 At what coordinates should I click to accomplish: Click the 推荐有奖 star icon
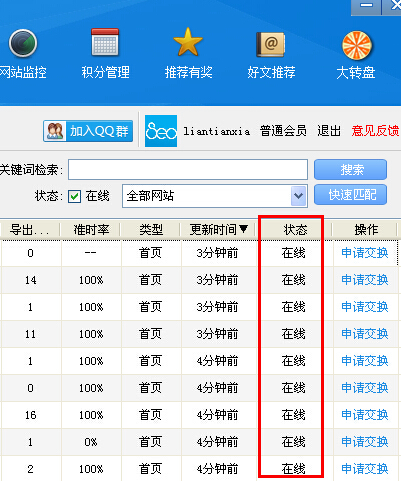(x=188, y=42)
